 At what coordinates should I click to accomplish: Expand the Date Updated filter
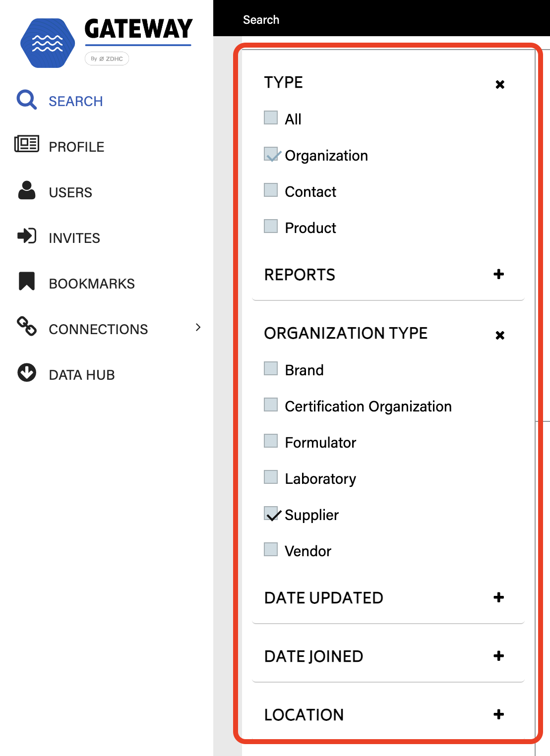pos(499,597)
